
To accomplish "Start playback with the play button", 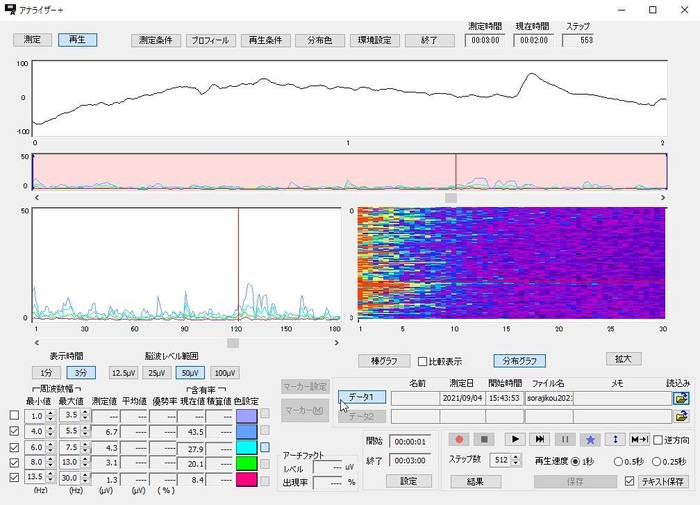I will pyautogui.click(x=513, y=439).
